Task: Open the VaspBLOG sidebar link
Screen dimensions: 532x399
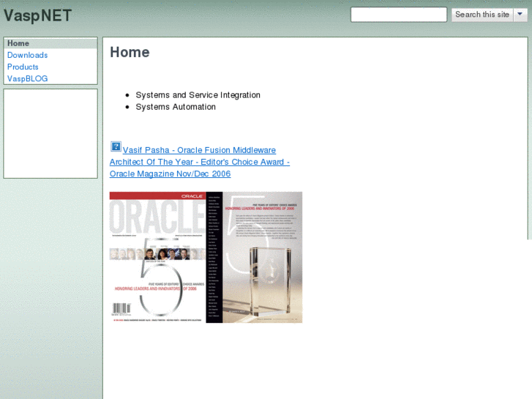Action: [28, 79]
